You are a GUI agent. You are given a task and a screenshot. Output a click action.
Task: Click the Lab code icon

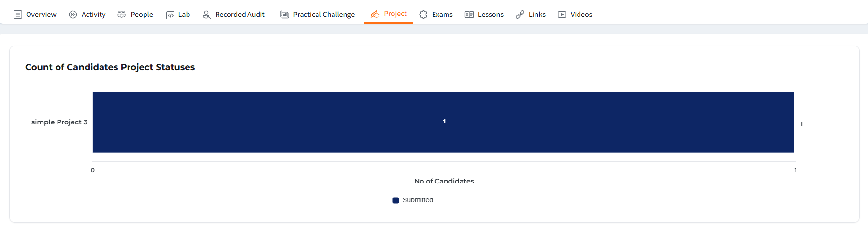tap(170, 15)
